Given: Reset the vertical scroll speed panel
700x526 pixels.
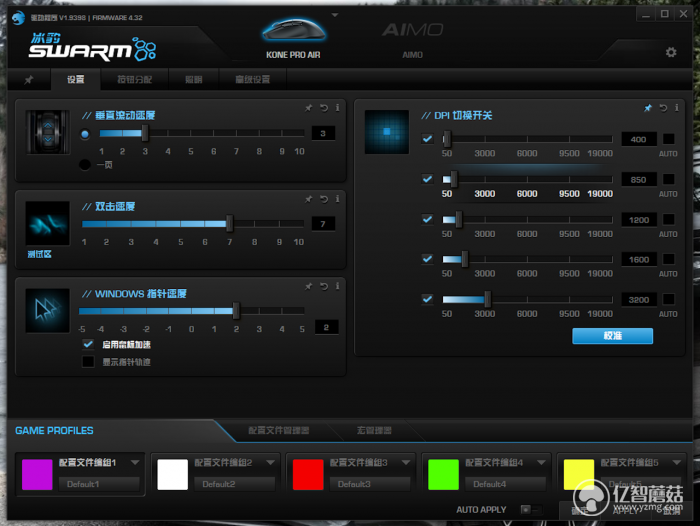Looking at the screenshot, I should 324,108.
